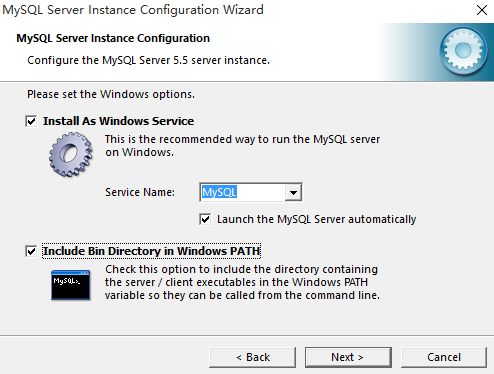Screen dimensions: 494x374
Task: Go to previous step with < Back
Action: 252,357
